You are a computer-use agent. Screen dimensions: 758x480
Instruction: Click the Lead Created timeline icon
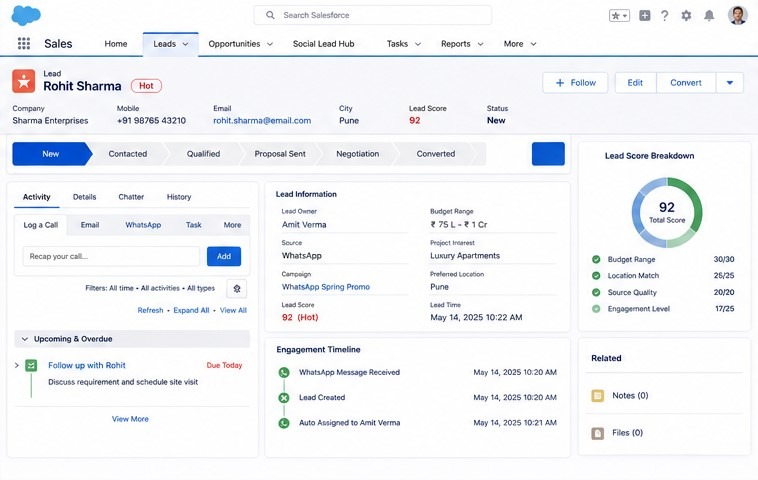284,397
